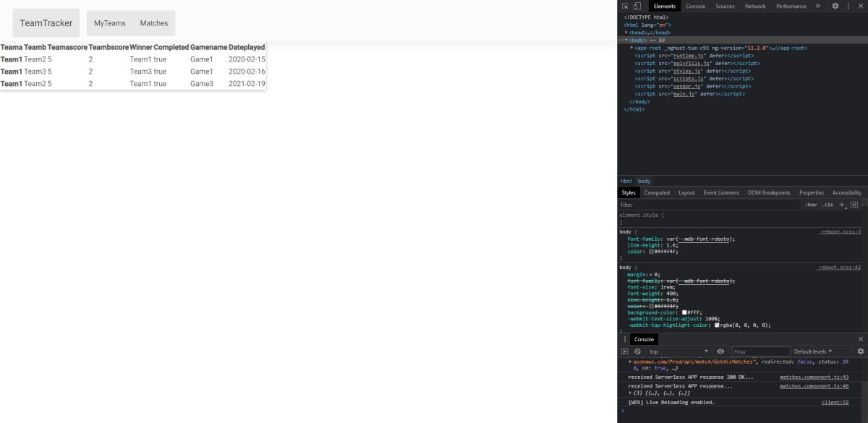The height and width of the screenshot is (423, 868).
Task: Open DevTools settings gear in top toolbar
Action: point(835,6)
